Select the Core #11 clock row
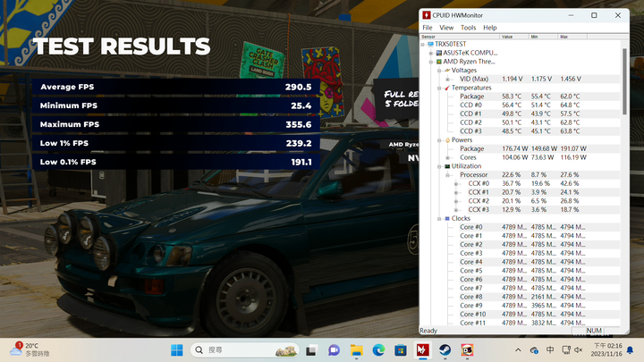This screenshot has height=362, width=644. 538,323
